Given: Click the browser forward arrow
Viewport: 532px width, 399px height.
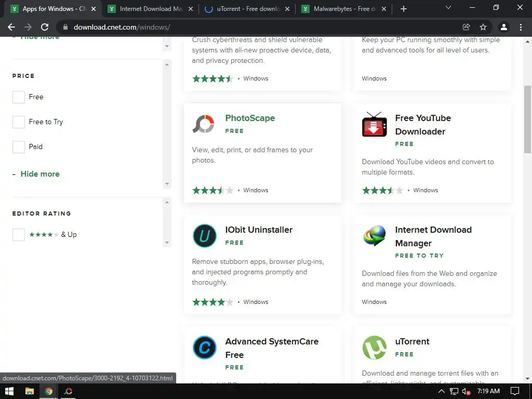Looking at the screenshot, I should tap(28, 27).
